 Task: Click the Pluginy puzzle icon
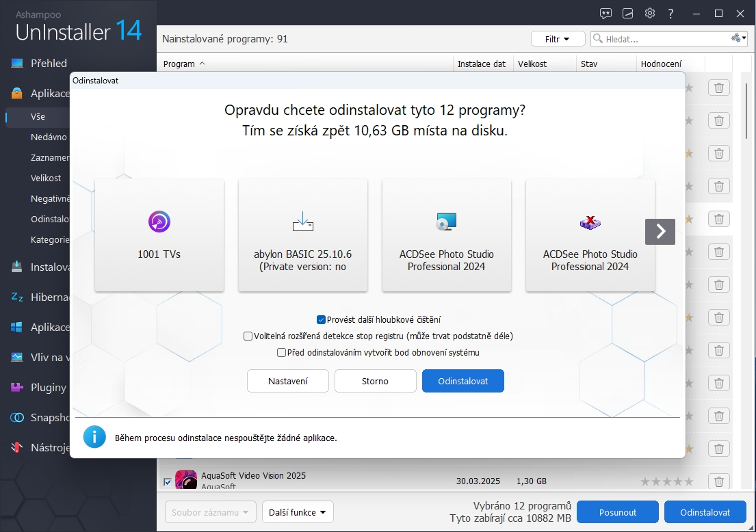[x=17, y=387]
